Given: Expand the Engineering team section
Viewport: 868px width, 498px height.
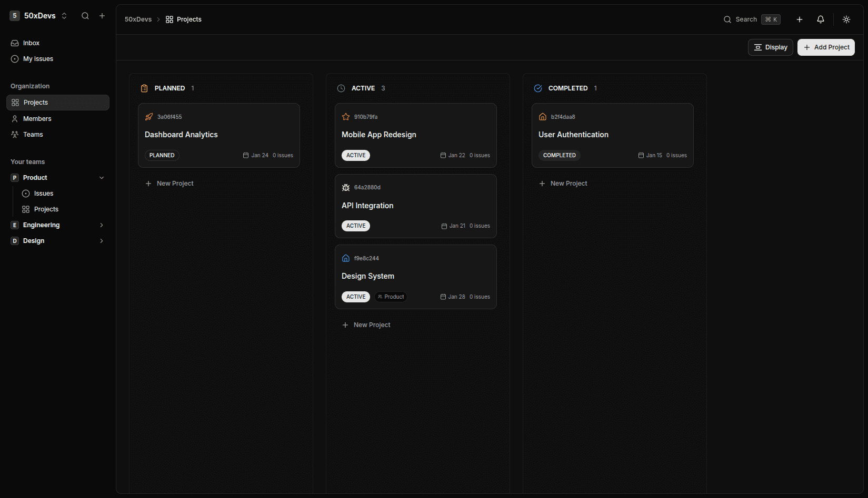Looking at the screenshot, I should point(101,225).
